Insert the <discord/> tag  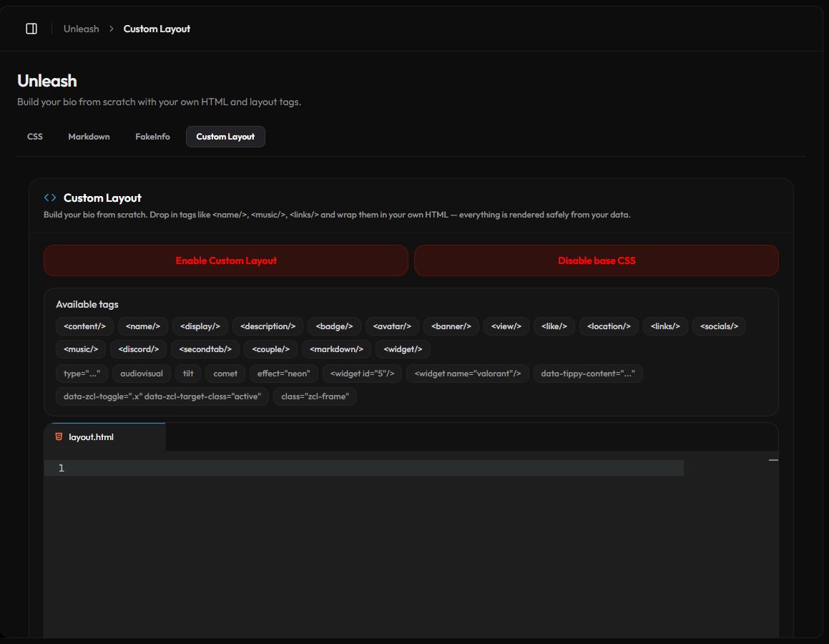(x=139, y=349)
